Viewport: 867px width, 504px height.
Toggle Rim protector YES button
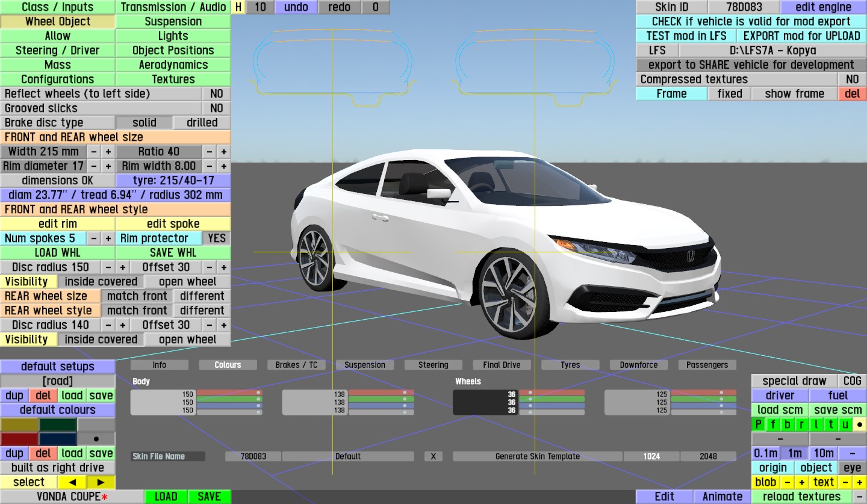[217, 238]
